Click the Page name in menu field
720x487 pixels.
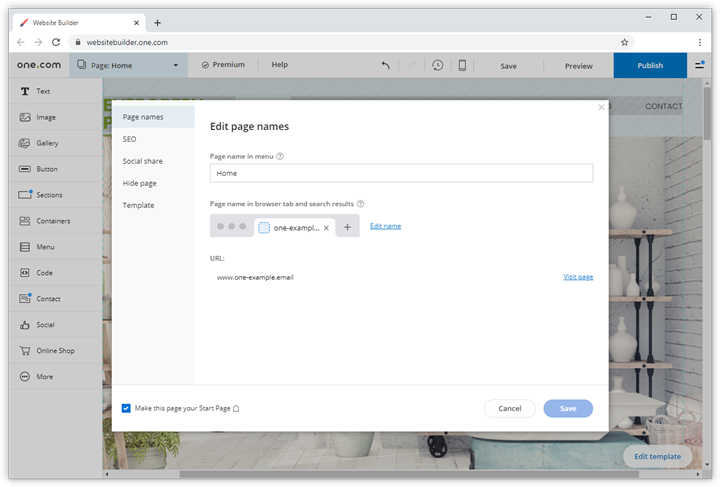pos(401,173)
